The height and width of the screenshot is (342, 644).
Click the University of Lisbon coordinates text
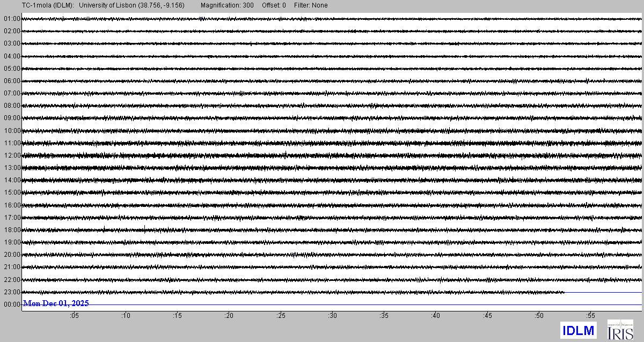click(x=132, y=5)
